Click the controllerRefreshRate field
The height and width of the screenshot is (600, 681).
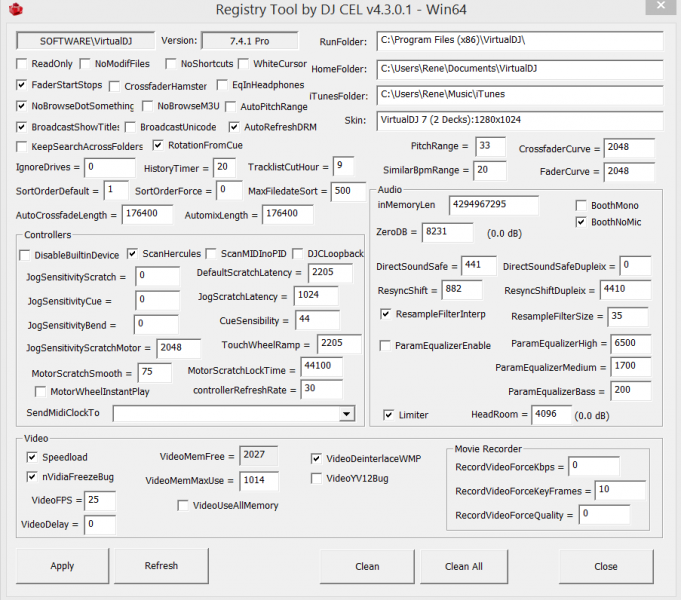click(x=322, y=389)
